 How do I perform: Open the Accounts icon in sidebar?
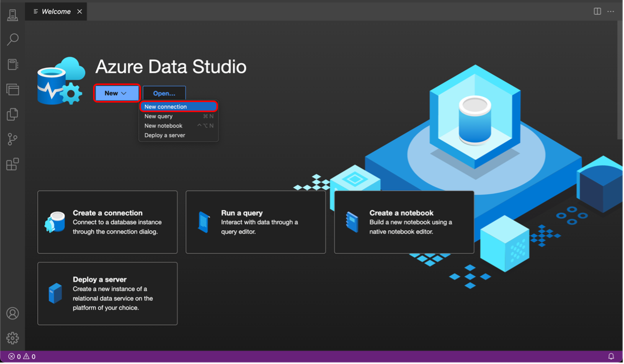pyautogui.click(x=13, y=313)
